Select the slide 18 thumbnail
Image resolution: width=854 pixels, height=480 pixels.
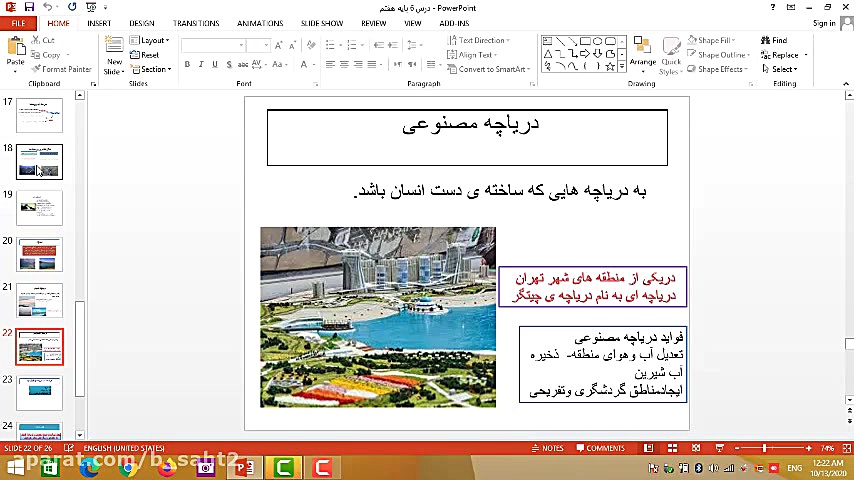click(39, 162)
